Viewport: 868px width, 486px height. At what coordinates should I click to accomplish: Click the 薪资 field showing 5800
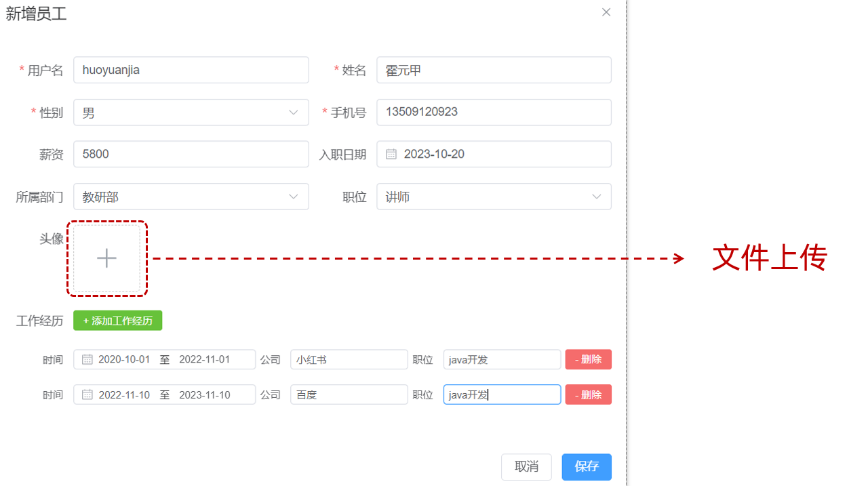point(191,154)
